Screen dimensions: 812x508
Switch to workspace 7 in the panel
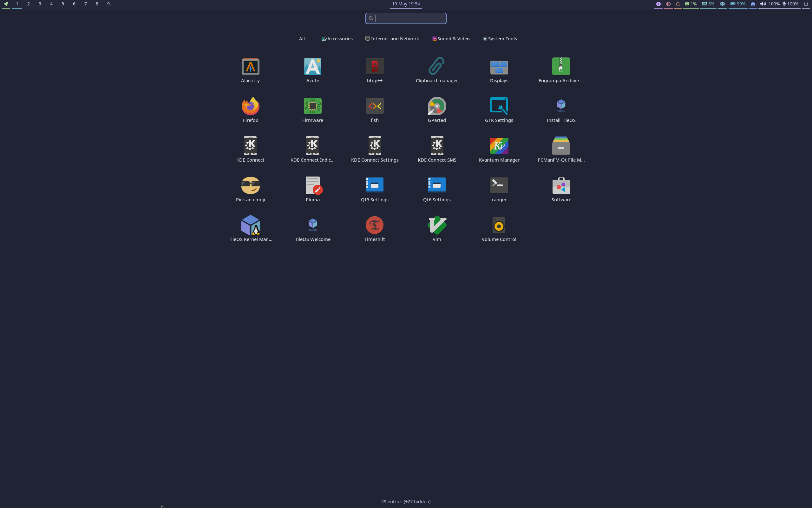click(x=85, y=4)
